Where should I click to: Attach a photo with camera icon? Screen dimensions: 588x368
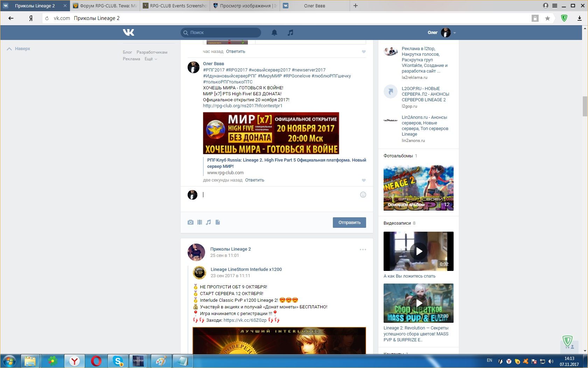tap(190, 222)
